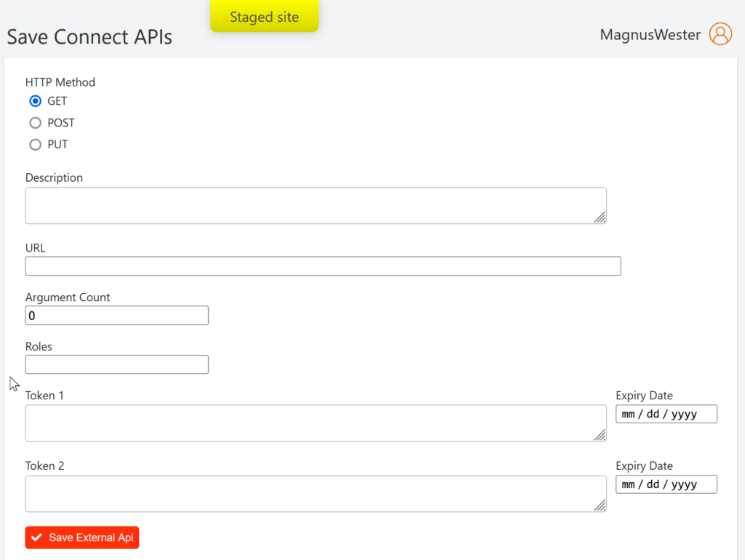Click inside the Token 2 text area
The width and height of the screenshot is (745, 560).
313,491
